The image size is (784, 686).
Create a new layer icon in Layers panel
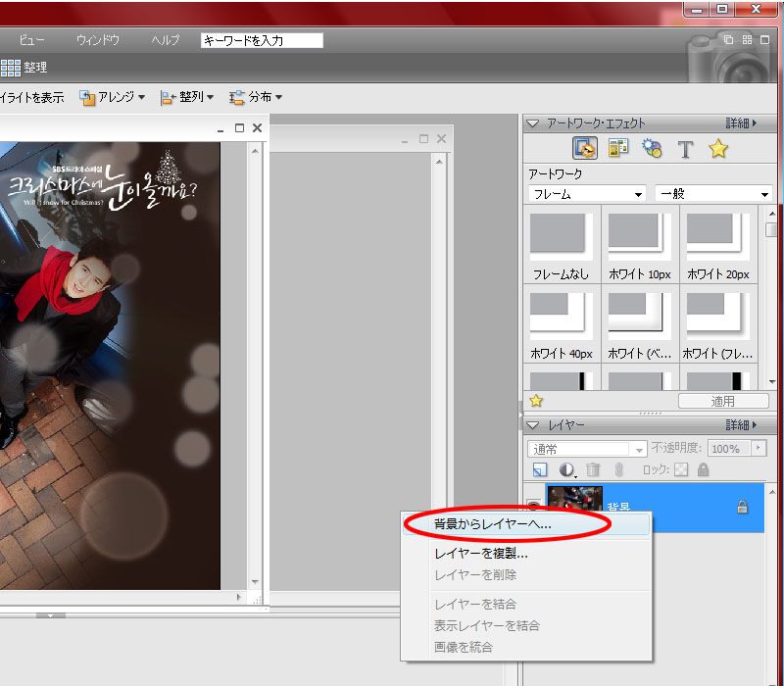pos(540,469)
